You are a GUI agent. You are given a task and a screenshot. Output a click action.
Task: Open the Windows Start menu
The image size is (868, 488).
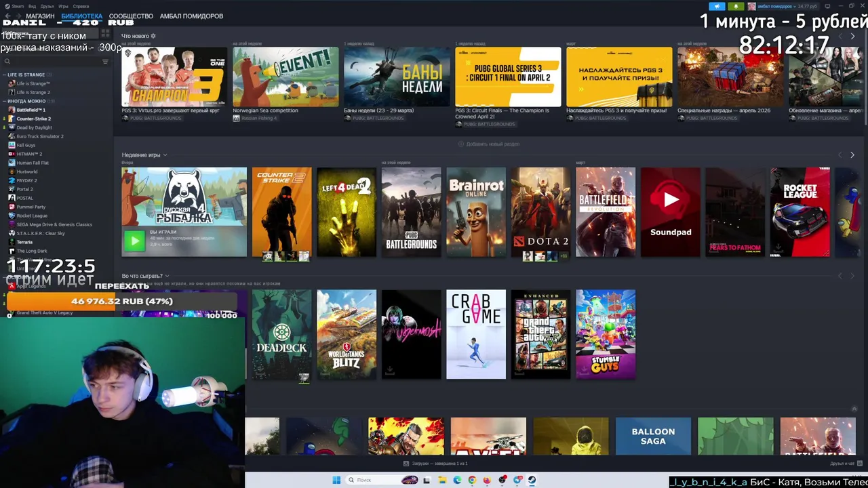(x=336, y=480)
